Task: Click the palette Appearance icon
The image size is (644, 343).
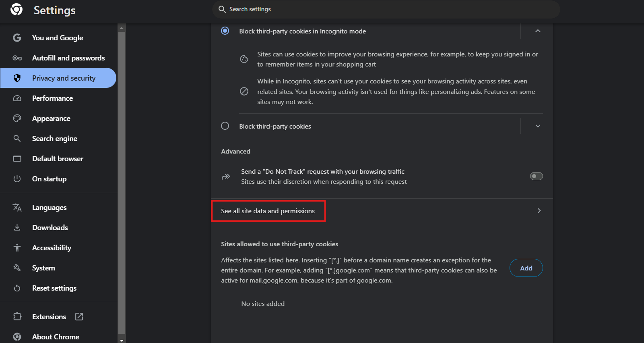Action: pos(17,118)
